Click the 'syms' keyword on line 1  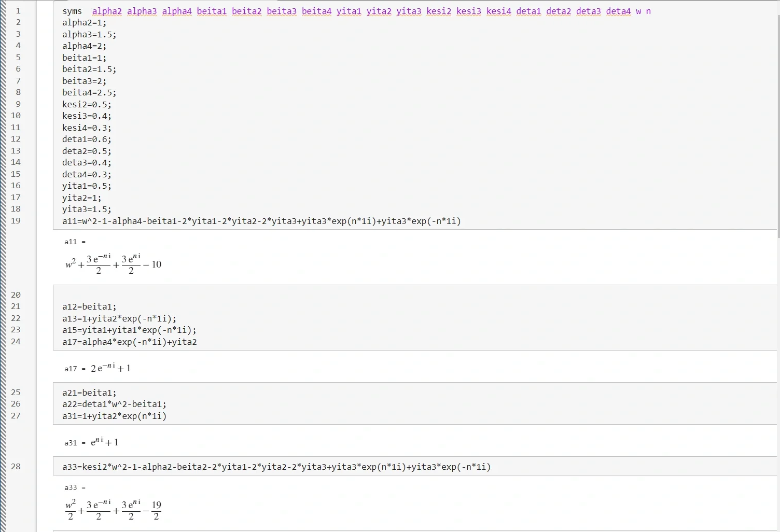click(72, 11)
